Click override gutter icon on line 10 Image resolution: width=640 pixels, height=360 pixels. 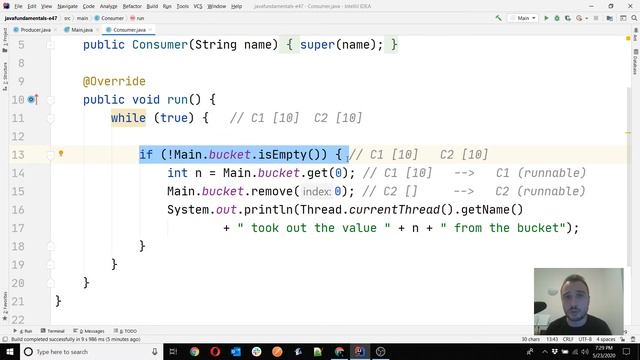click(33, 99)
